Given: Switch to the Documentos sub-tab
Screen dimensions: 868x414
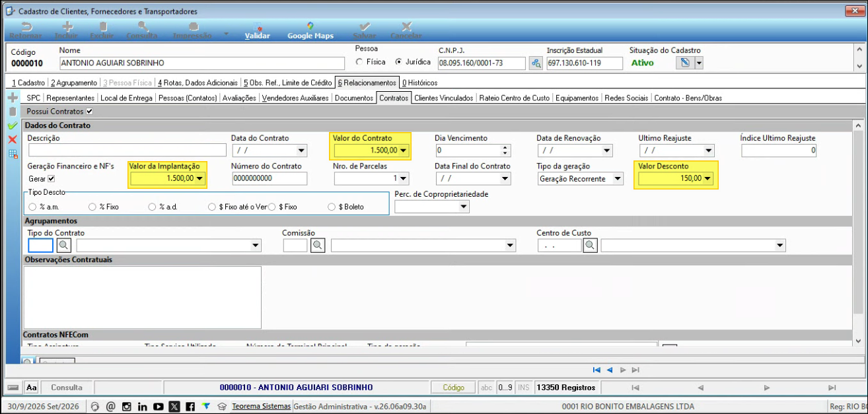Looking at the screenshot, I should point(354,98).
